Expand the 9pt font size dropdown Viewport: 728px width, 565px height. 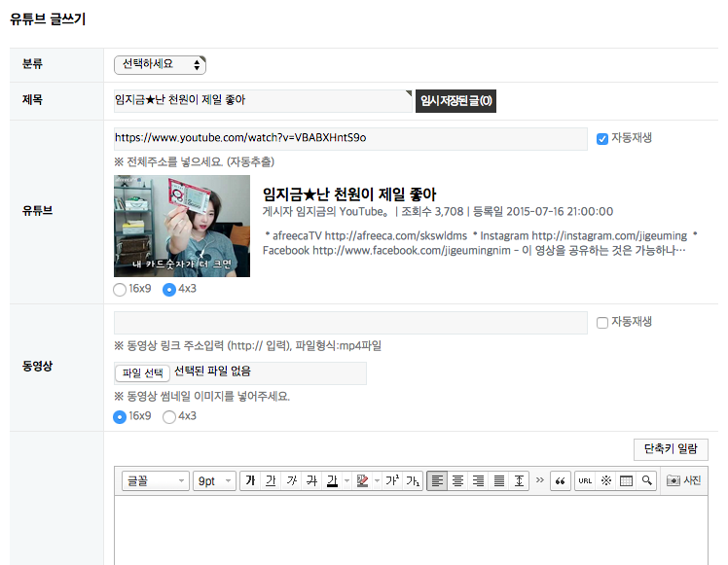point(215,481)
